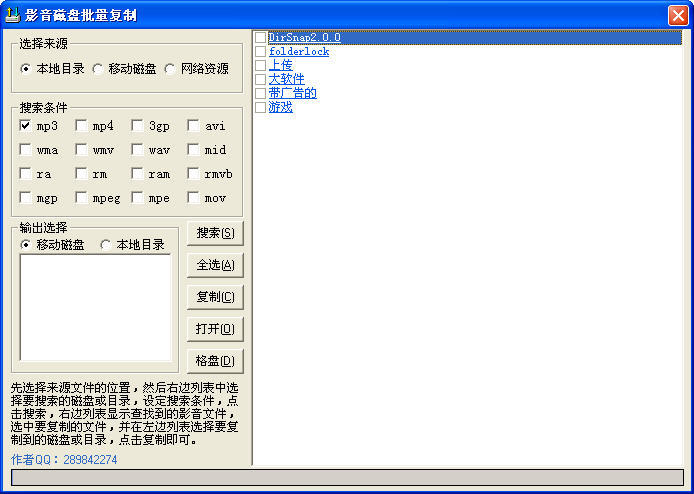Click the 复制(C) copy button
This screenshot has width=694, height=494.
[x=215, y=297]
